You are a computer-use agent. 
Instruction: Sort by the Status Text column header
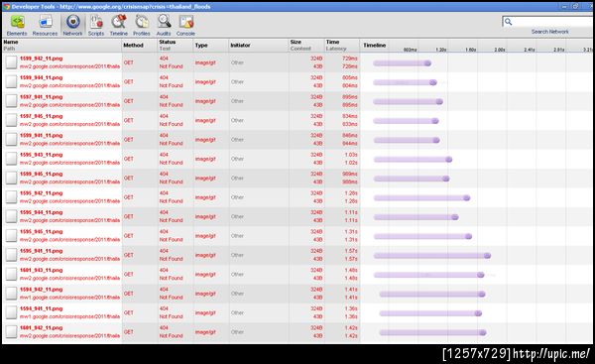(176, 46)
